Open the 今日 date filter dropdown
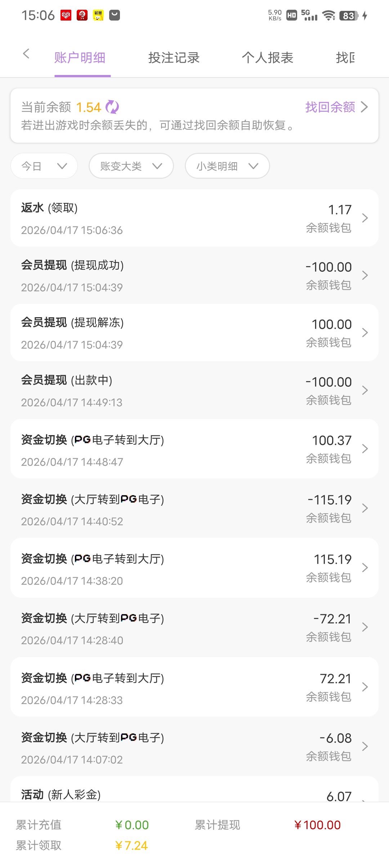Viewport: 389px width, 868px height. 44,166
